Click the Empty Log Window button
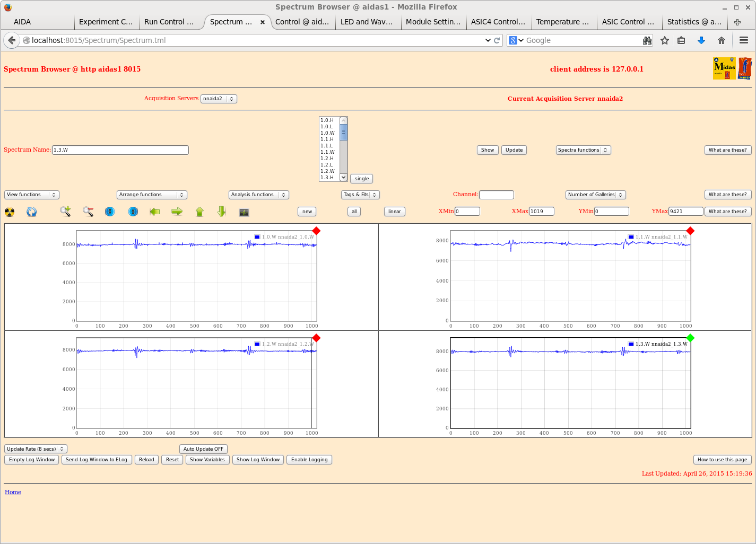 click(x=32, y=460)
